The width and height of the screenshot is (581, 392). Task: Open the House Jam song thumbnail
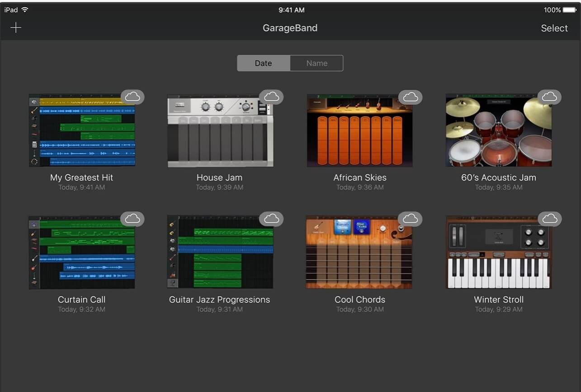220,131
